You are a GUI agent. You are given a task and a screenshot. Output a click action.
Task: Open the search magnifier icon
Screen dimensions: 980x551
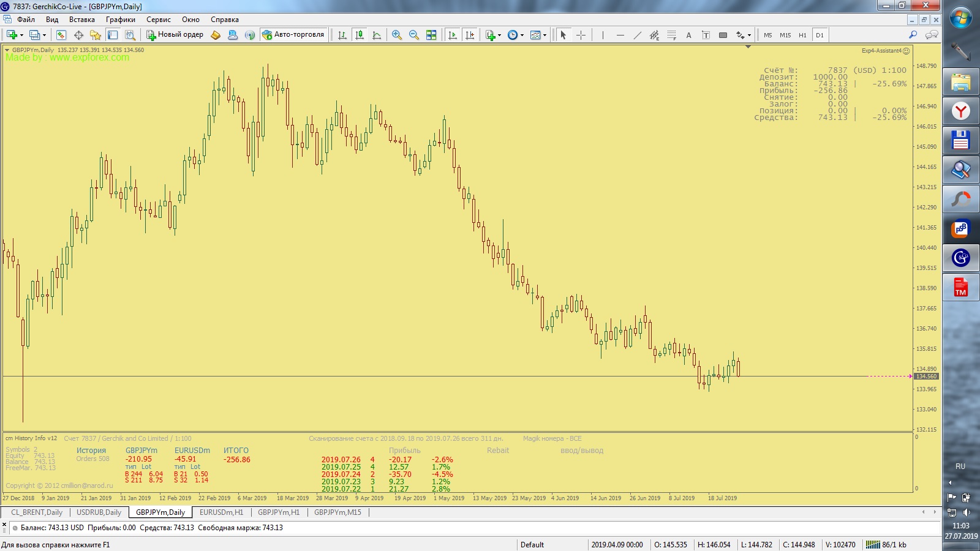[x=913, y=35]
